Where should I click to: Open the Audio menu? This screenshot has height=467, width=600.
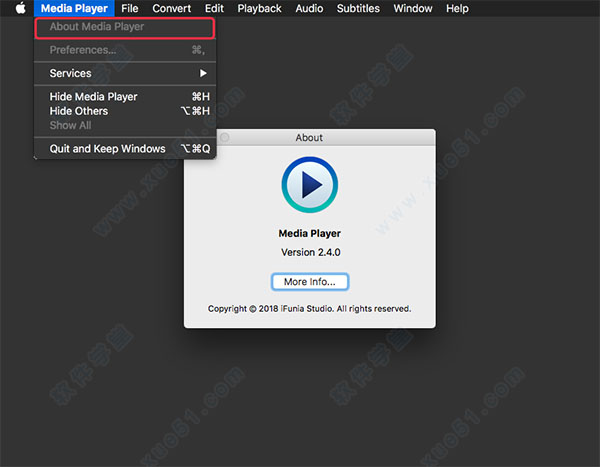pyautogui.click(x=309, y=8)
